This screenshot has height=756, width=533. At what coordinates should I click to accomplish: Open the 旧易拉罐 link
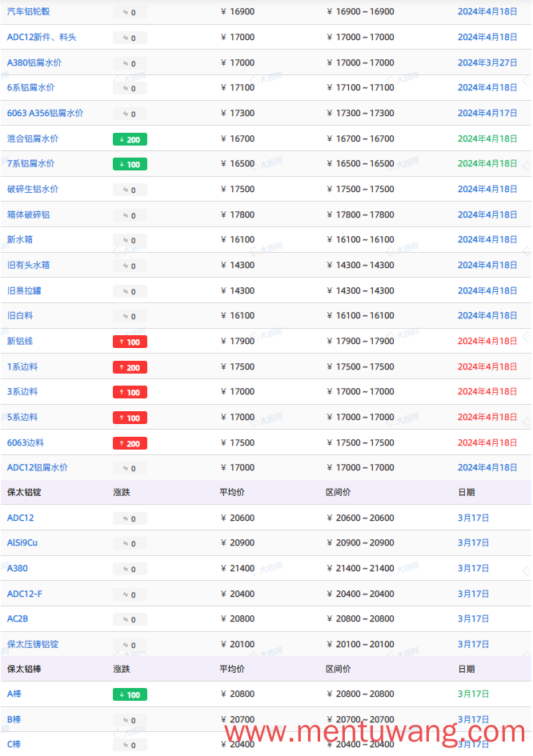pos(24,290)
